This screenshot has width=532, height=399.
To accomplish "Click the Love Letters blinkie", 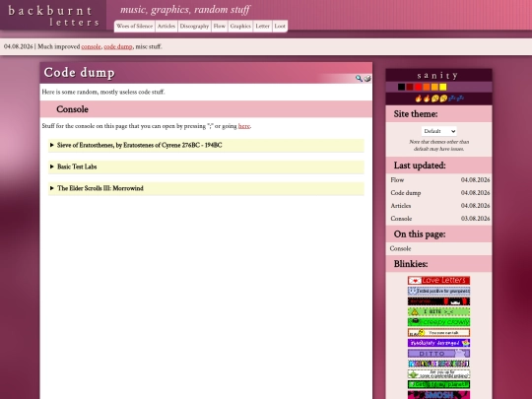I will click(438, 280).
